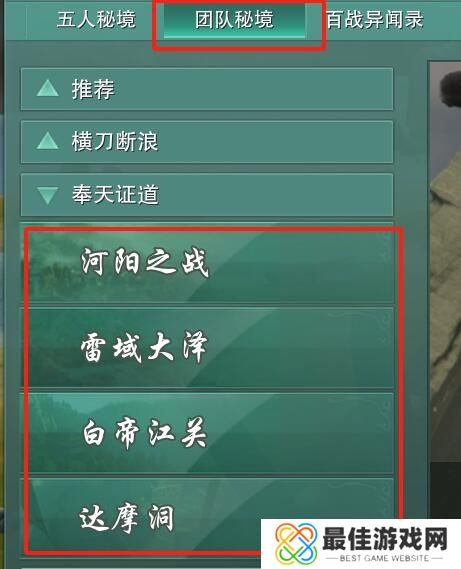Click the 最佳游戏网 colorful logo icon

tap(296, 543)
